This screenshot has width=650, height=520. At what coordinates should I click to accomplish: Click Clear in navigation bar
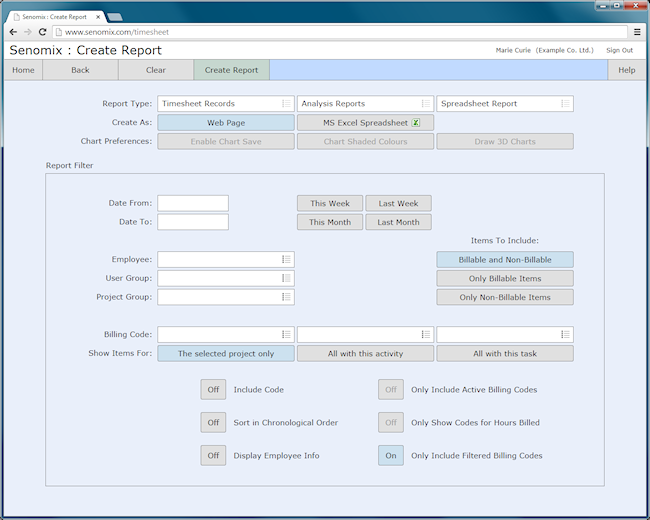[x=156, y=70]
